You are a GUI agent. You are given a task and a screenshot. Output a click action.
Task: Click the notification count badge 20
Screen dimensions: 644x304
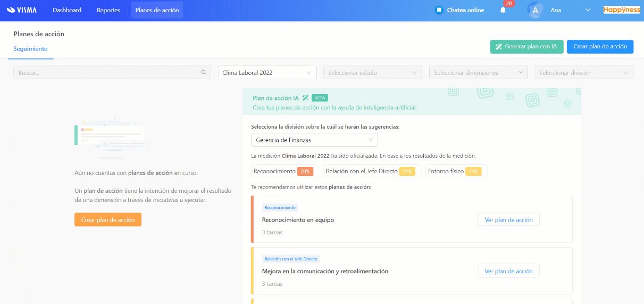[509, 4]
